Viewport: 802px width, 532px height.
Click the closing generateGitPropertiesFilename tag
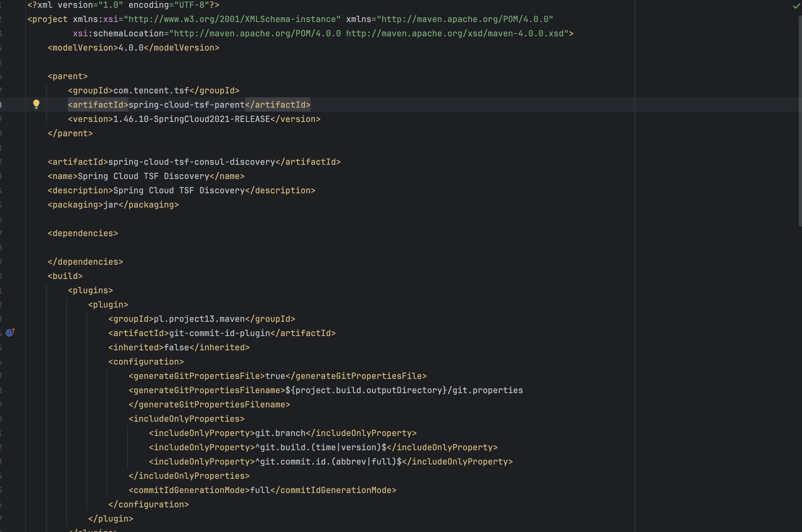click(209, 404)
